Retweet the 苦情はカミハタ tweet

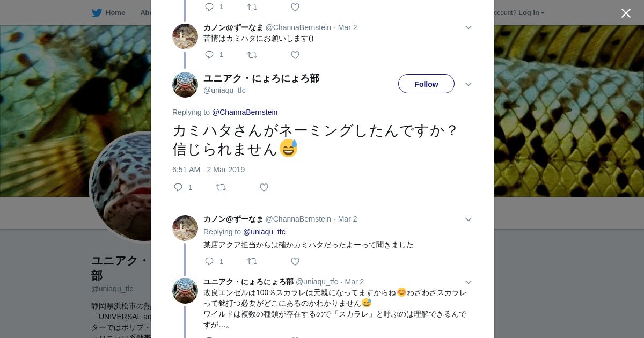(x=252, y=55)
